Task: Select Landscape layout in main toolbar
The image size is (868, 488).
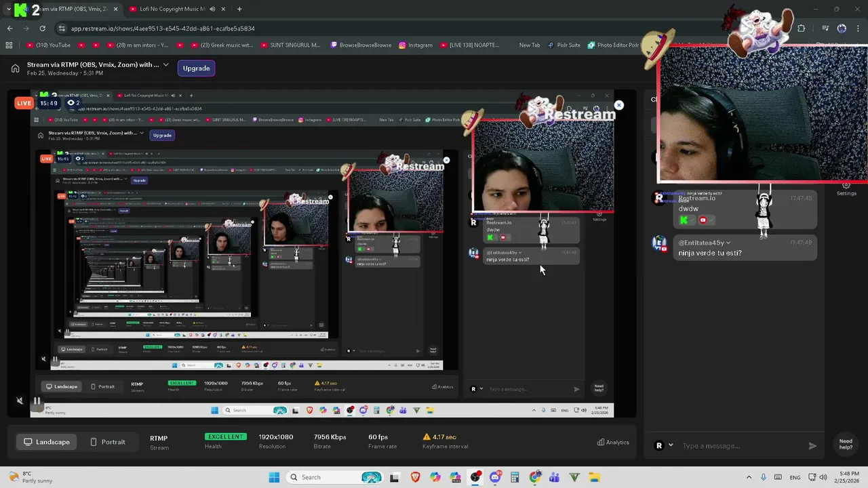Action: coord(47,442)
